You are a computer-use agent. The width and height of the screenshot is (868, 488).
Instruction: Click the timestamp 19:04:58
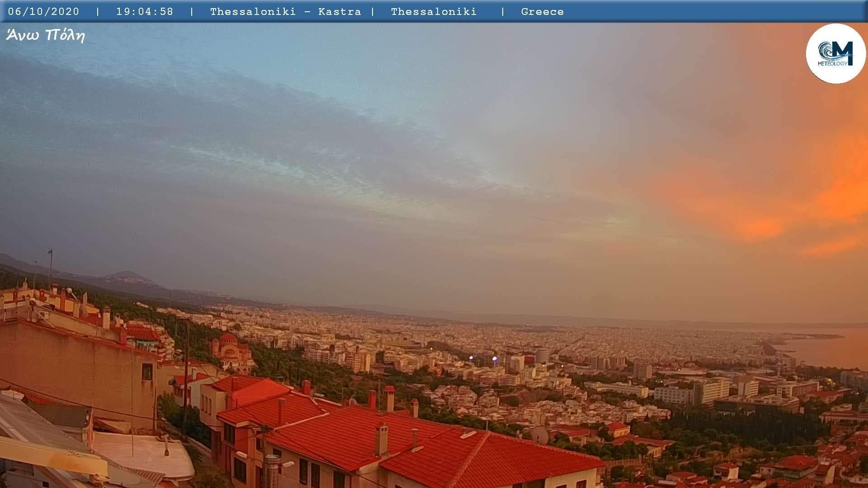[145, 12]
